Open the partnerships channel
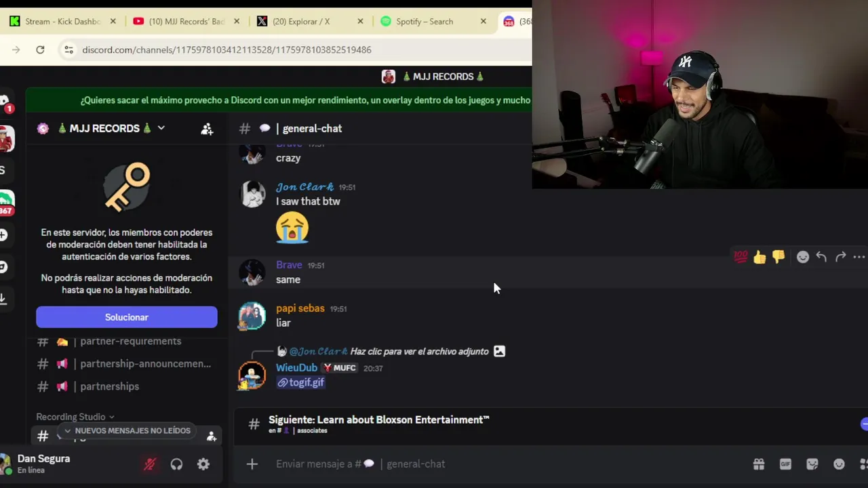 point(109,386)
